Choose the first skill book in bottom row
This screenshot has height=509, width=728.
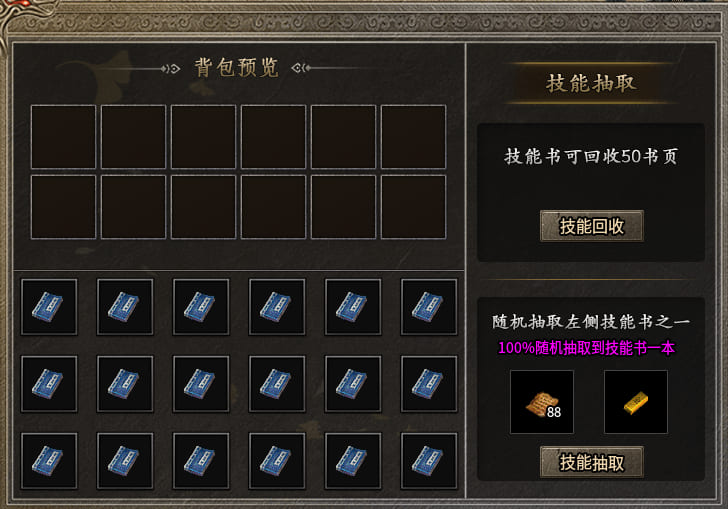(x=49, y=461)
